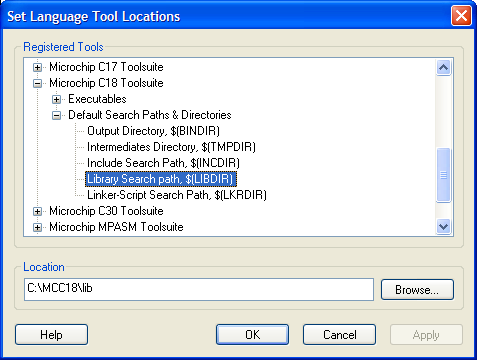The height and width of the screenshot is (360, 477).
Task: Select the Executables tree item
Action: coord(97,99)
